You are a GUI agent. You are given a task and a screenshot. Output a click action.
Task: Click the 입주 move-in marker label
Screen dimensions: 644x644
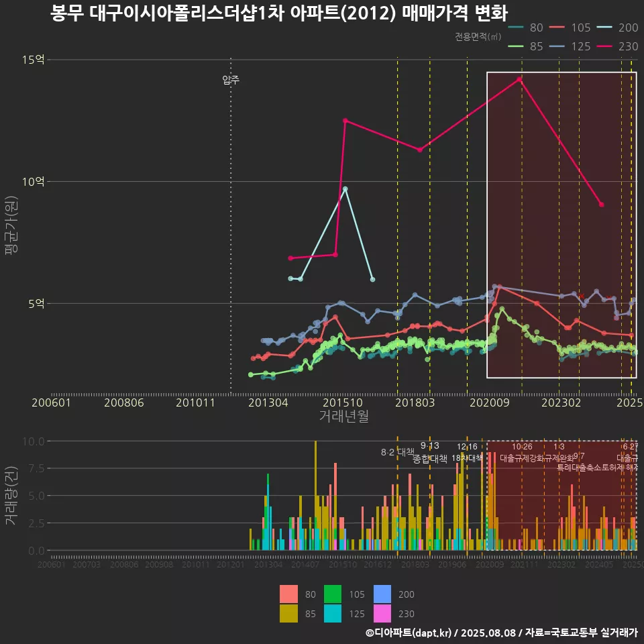tap(231, 79)
